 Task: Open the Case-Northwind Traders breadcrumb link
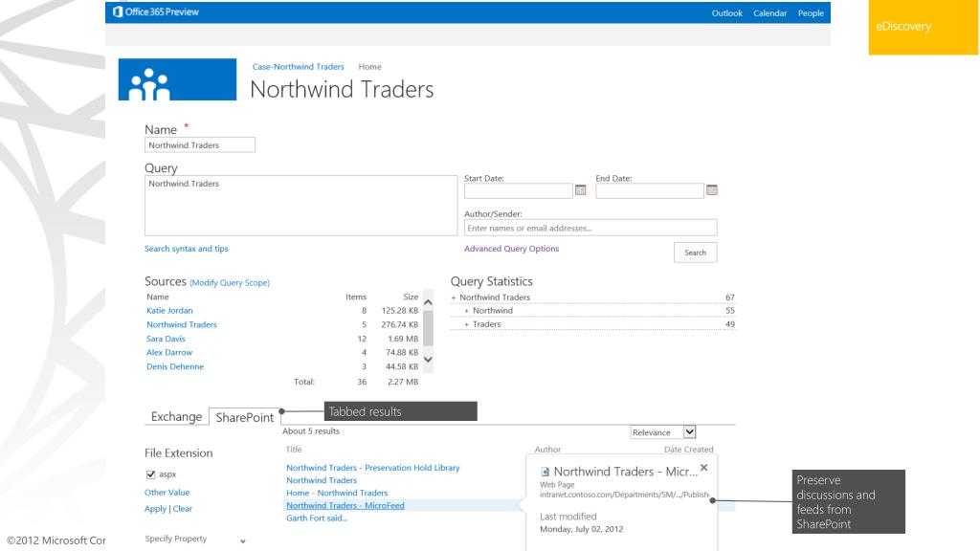[x=299, y=67]
